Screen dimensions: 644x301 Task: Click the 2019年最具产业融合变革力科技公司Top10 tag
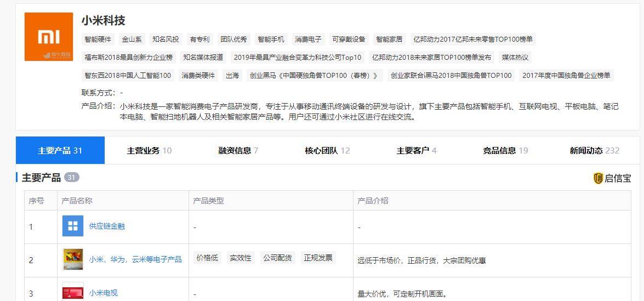298,58
